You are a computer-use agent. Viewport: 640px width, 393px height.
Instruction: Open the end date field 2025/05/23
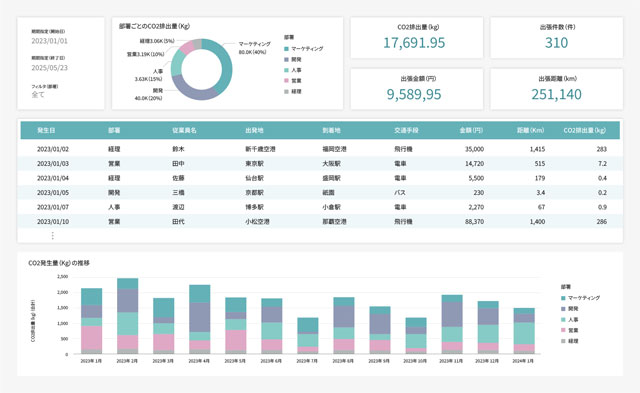tap(49, 68)
